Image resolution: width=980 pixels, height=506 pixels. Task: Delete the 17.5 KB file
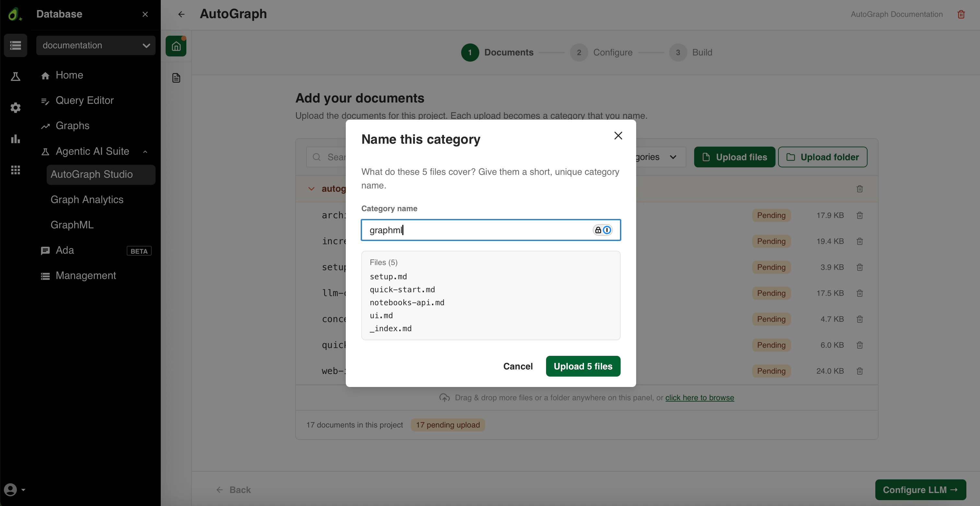click(x=859, y=293)
